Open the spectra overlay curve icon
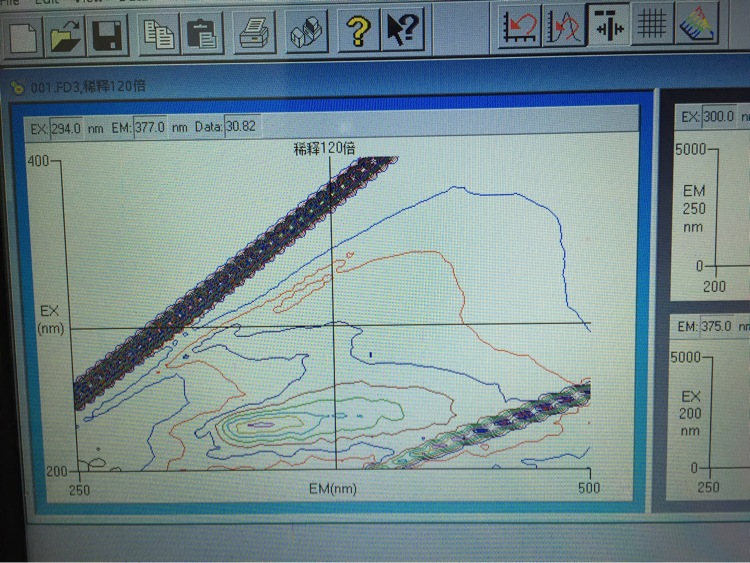This screenshot has width=750, height=563. pos(564,25)
